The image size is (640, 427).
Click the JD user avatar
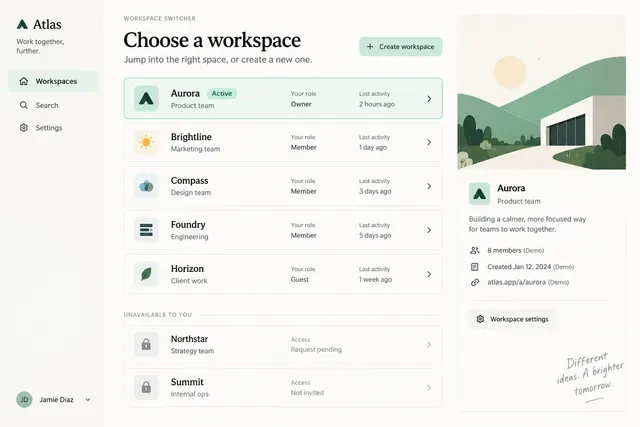point(24,400)
